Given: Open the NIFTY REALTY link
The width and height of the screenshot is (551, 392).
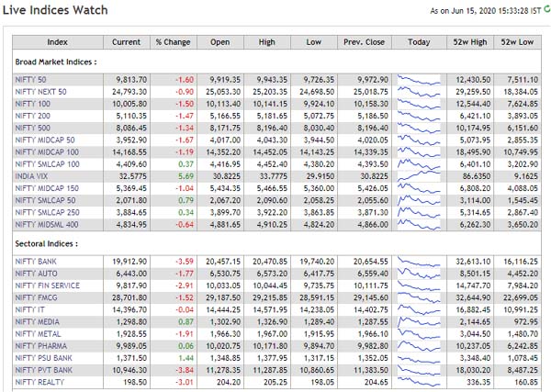Looking at the screenshot, I should [39, 382].
